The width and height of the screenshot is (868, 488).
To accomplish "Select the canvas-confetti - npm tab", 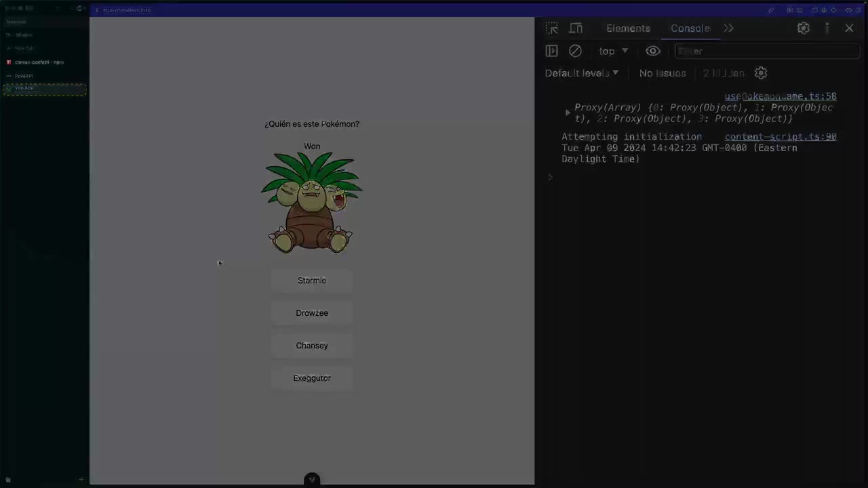I will point(45,62).
